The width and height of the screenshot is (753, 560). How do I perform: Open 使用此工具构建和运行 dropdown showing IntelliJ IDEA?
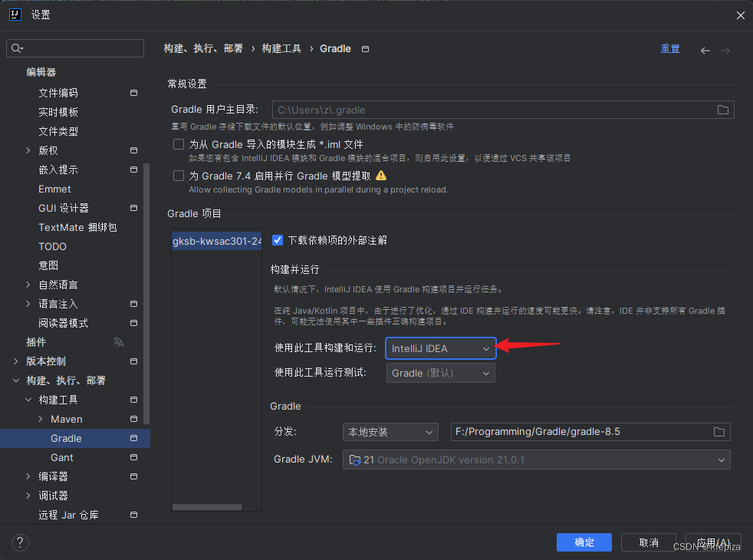440,348
